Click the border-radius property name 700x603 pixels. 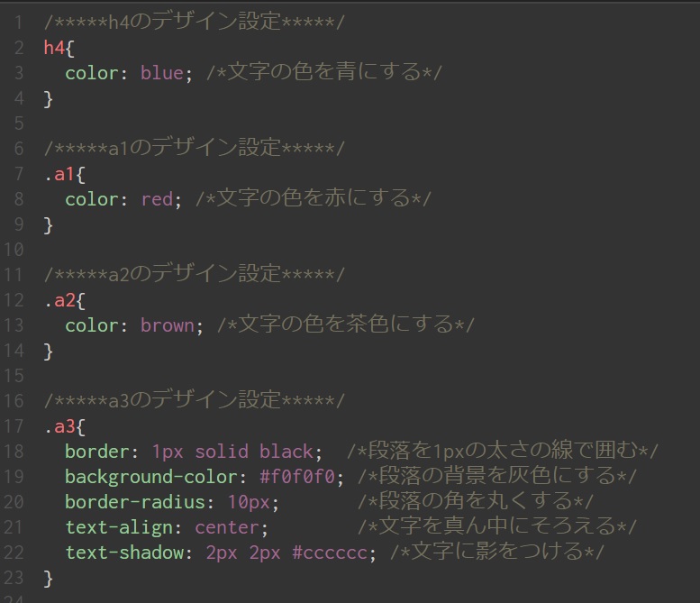(134, 501)
